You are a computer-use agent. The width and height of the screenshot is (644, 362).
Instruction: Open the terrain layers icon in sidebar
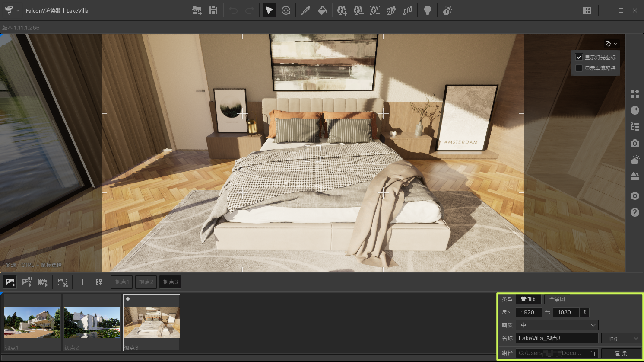coord(635,176)
